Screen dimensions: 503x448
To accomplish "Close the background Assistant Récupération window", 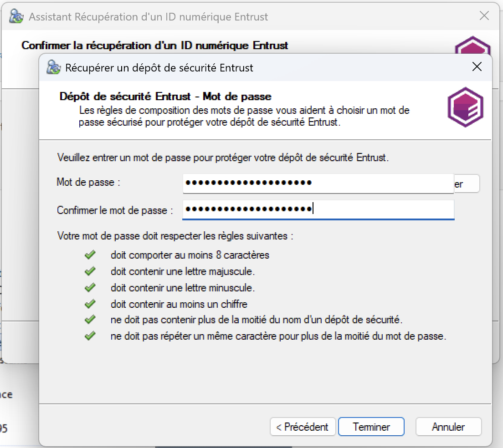I will [484, 16].
